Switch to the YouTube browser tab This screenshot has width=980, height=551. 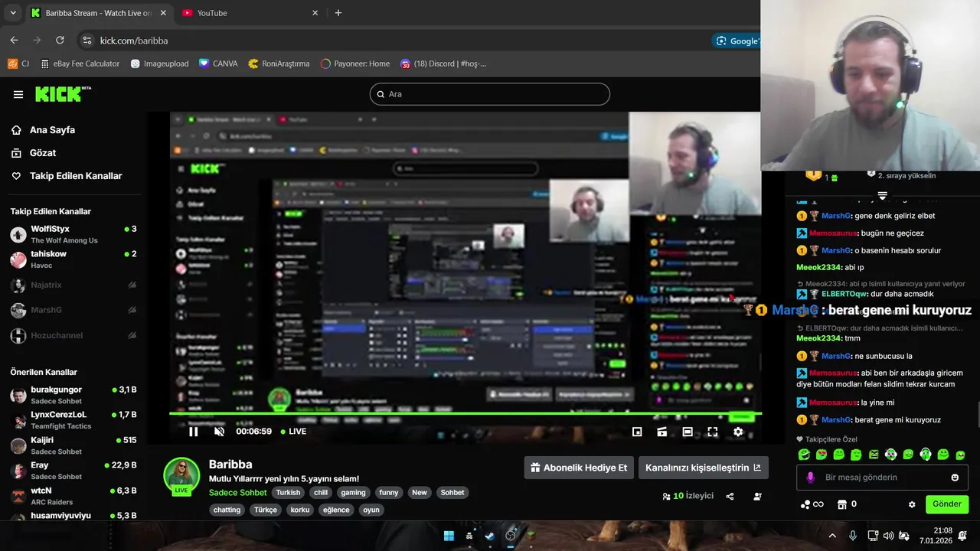[250, 13]
